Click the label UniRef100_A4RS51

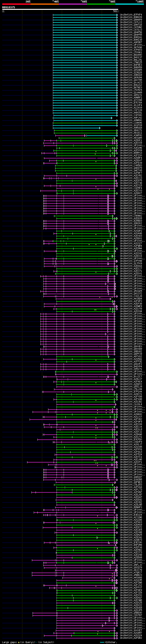131,113
